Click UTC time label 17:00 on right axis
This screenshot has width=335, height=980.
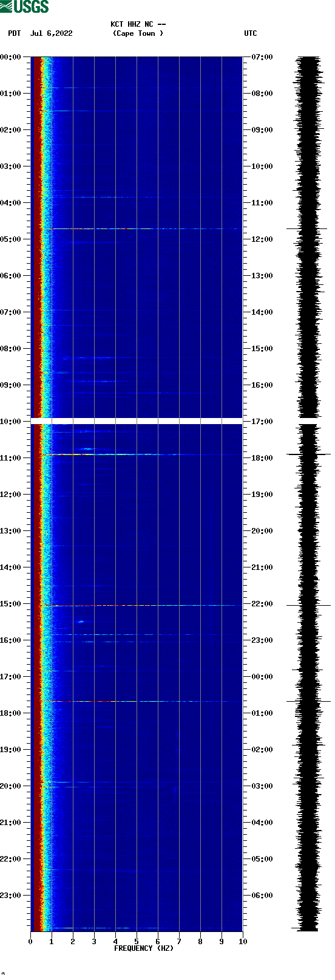point(262,422)
